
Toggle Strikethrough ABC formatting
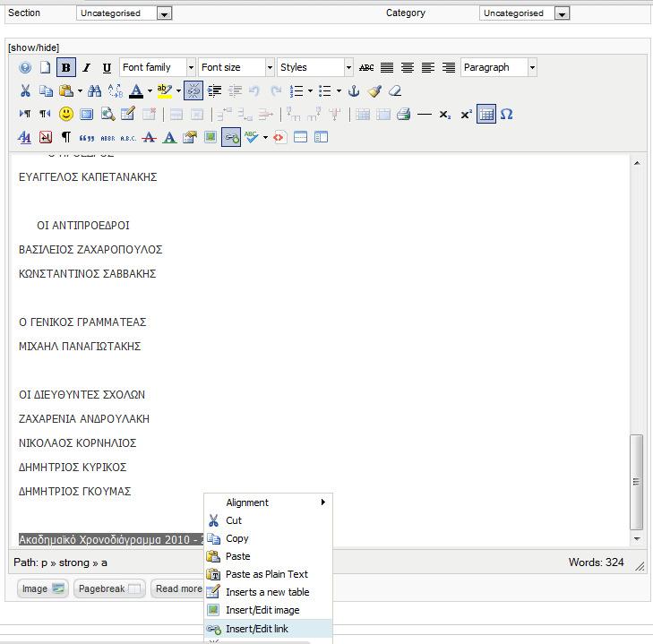pos(366,67)
